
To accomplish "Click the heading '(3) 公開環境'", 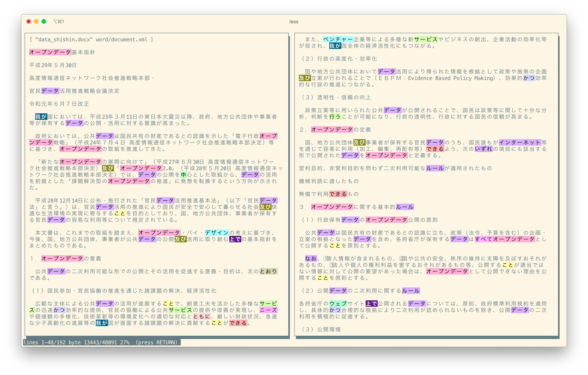I will coord(321,329).
